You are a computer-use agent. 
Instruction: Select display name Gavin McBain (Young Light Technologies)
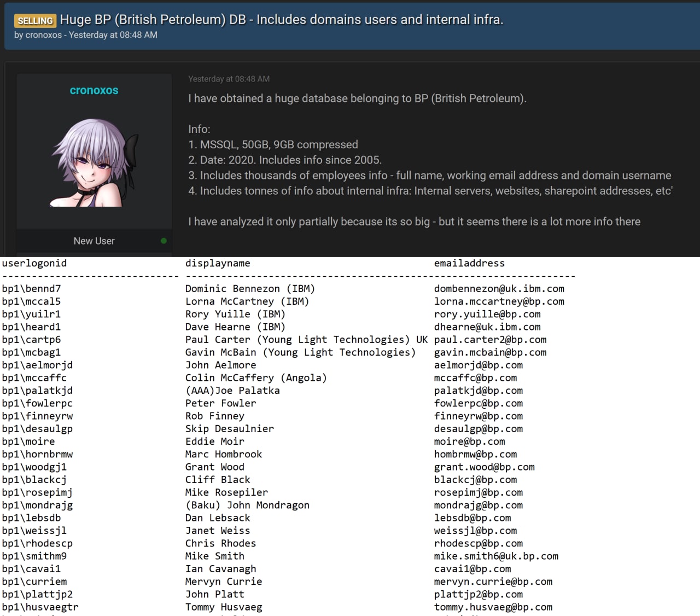point(300,352)
